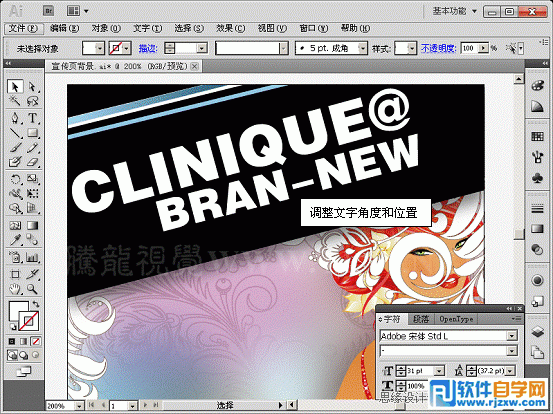
Task: Open the stroke weight dropdown
Action: (x=202, y=48)
